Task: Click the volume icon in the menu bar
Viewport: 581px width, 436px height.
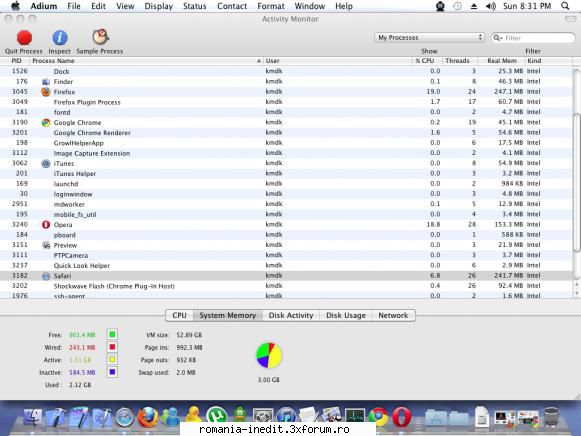Action: 491,6
